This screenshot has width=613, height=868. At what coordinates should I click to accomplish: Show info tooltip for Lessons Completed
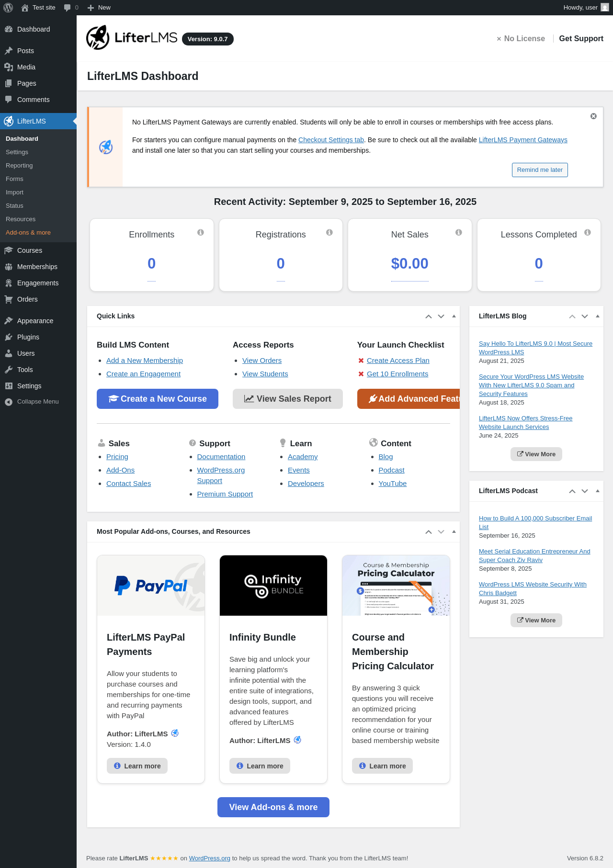coord(588,232)
